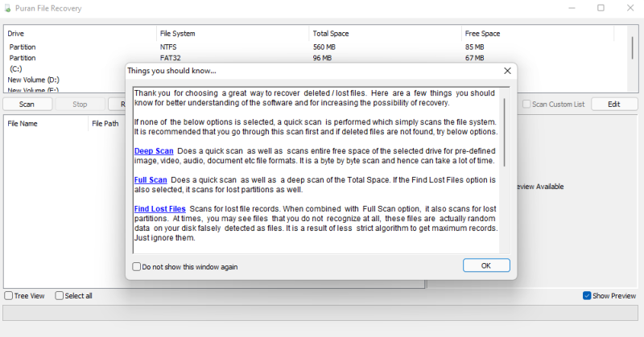Click the File Path column header

click(105, 124)
